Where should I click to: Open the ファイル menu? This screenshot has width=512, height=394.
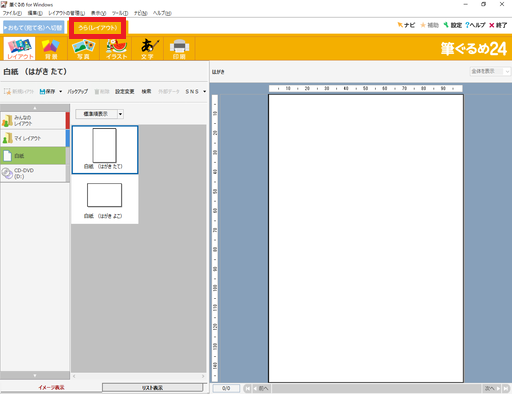12,13
